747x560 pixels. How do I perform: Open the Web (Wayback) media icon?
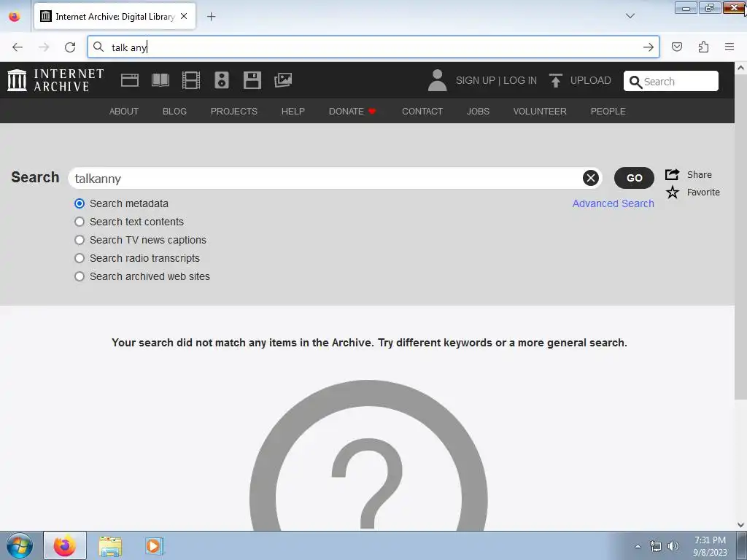(130, 80)
